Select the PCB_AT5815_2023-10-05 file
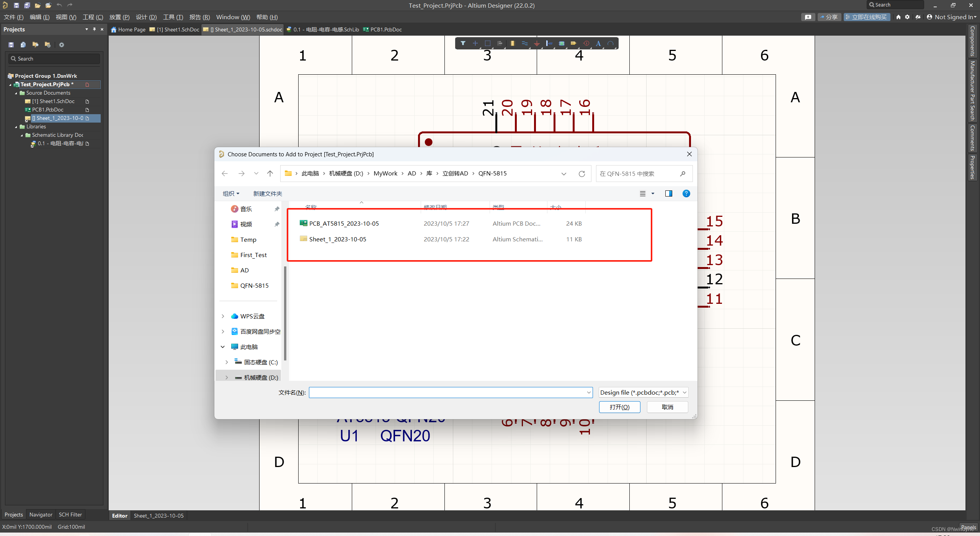The width and height of the screenshot is (980, 536). (x=344, y=223)
